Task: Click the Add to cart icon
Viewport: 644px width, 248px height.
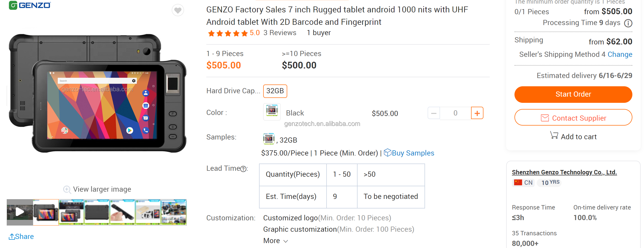Action: click(554, 135)
